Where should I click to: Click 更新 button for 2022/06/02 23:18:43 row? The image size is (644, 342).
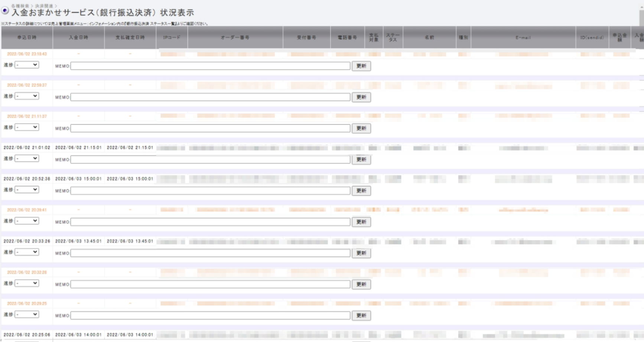tap(361, 66)
